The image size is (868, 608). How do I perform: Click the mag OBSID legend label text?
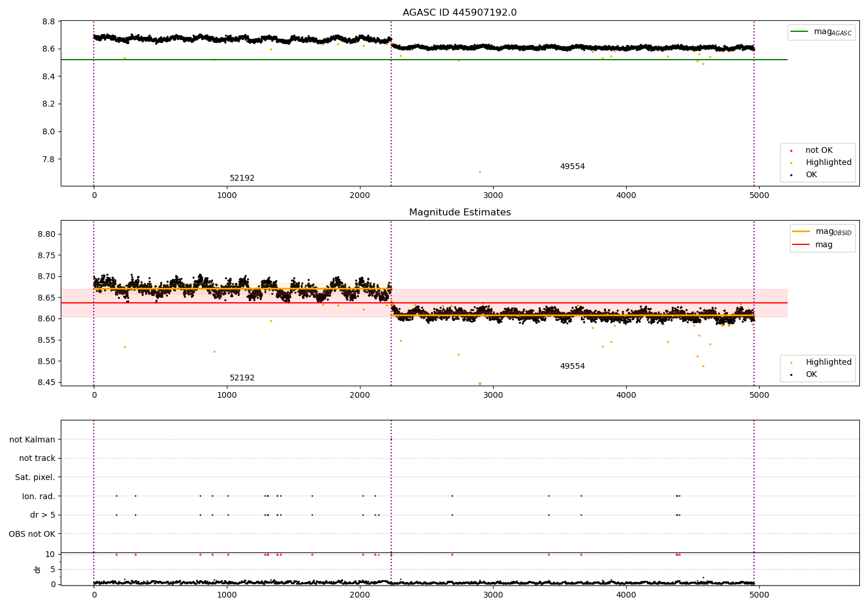pos(833,232)
